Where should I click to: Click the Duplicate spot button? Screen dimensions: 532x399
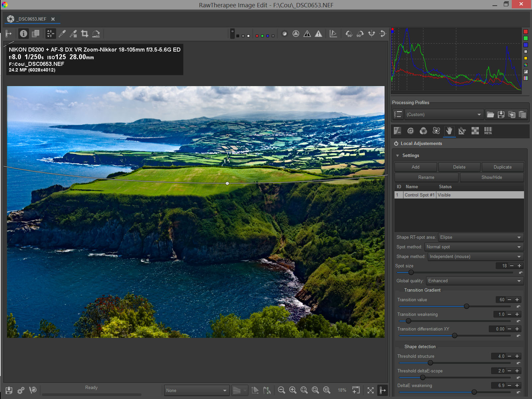(502, 167)
